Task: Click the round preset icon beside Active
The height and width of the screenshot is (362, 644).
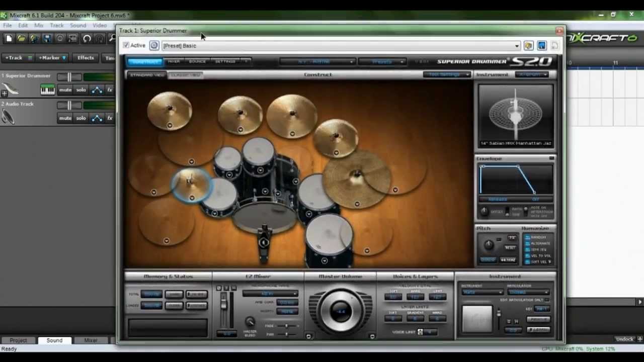Action: [154, 46]
